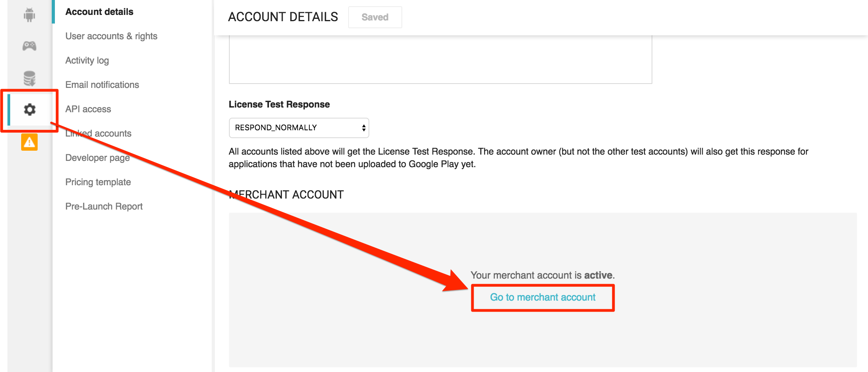Open the orange warning alerts icon
Image resolution: width=868 pixels, height=372 pixels.
click(29, 142)
